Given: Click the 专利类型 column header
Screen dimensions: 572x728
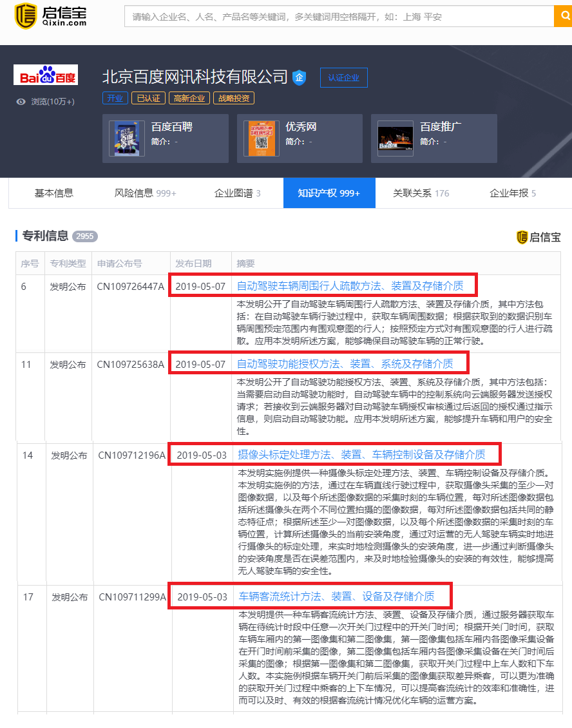Looking at the screenshot, I should coord(68,263).
